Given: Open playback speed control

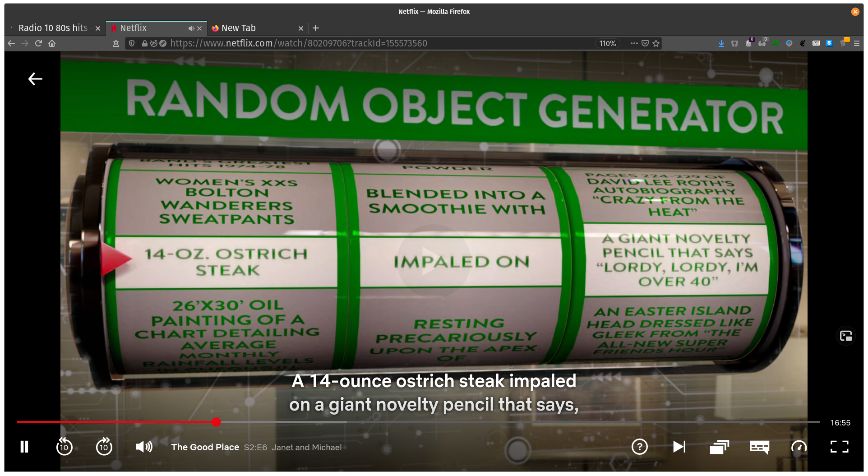Looking at the screenshot, I should coord(799,447).
